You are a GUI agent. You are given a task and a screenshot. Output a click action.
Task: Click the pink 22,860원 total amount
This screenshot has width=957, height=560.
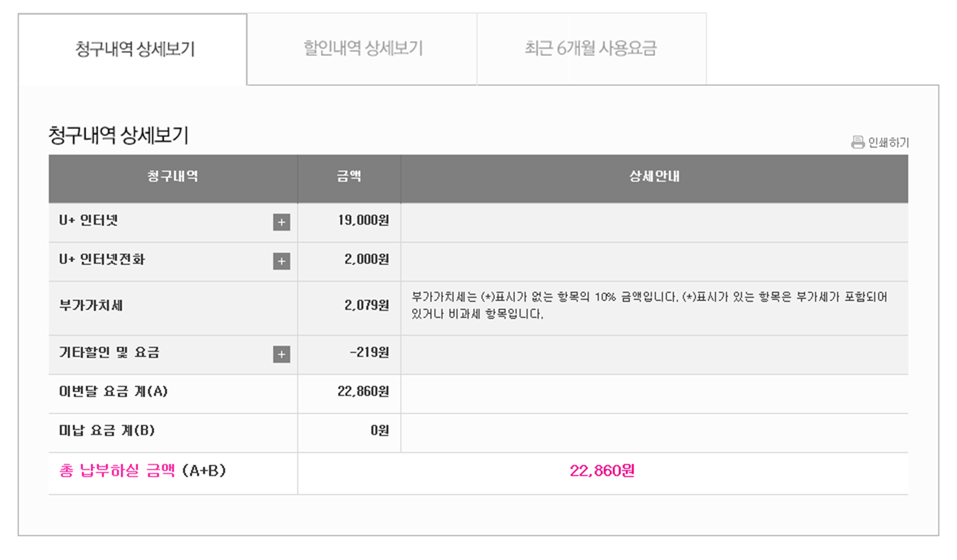tap(602, 471)
